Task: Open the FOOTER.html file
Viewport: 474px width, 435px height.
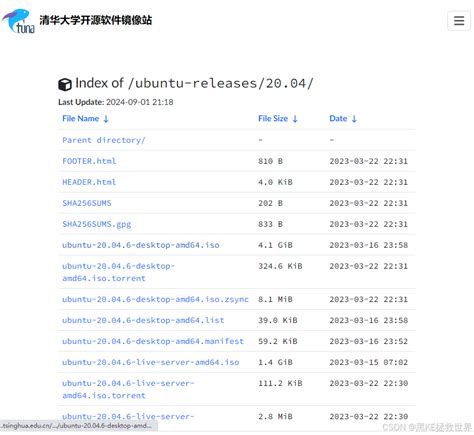Action: coord(89,161)
